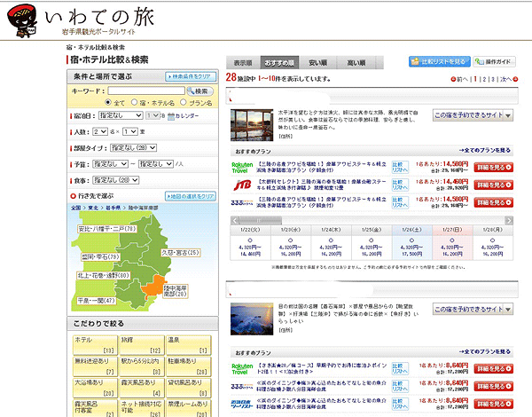The image size is (532, 417).
Task: Open the 比較リストを見る comparison list
Action: (x=439, y=62)
